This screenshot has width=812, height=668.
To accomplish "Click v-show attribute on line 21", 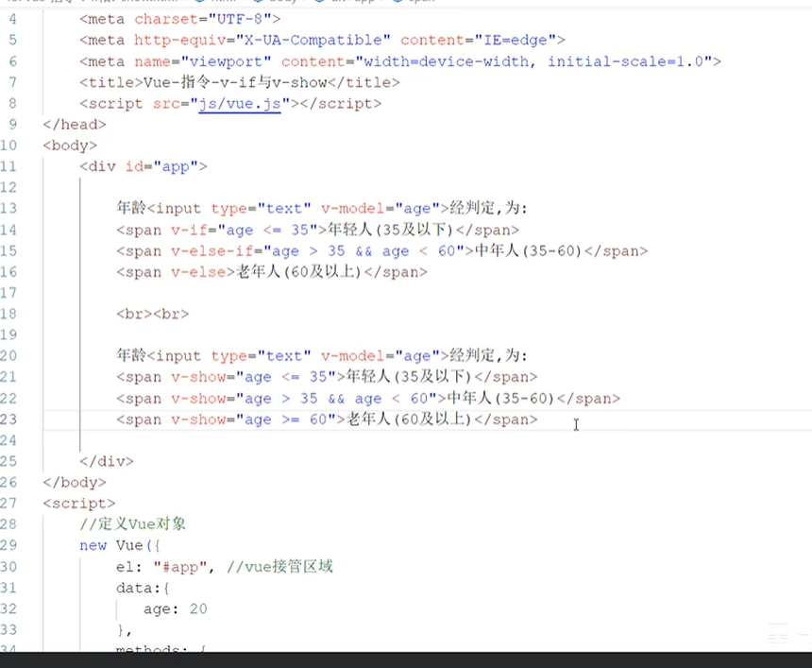I will (x=198, y=377).
